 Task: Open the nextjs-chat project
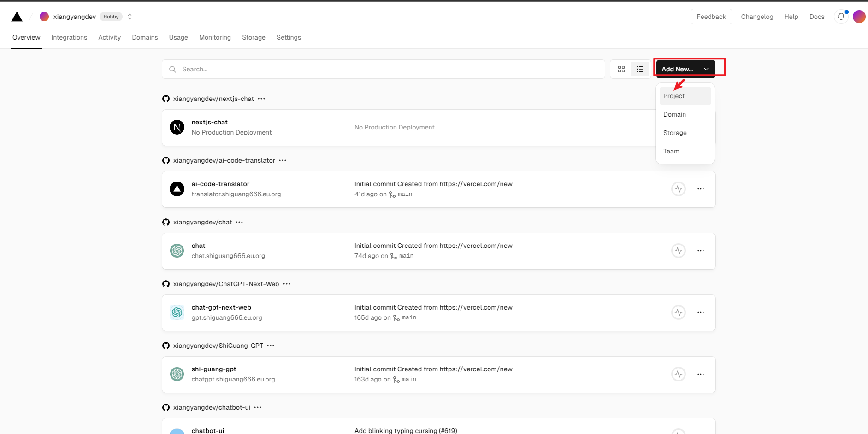[x=209, y=122]
